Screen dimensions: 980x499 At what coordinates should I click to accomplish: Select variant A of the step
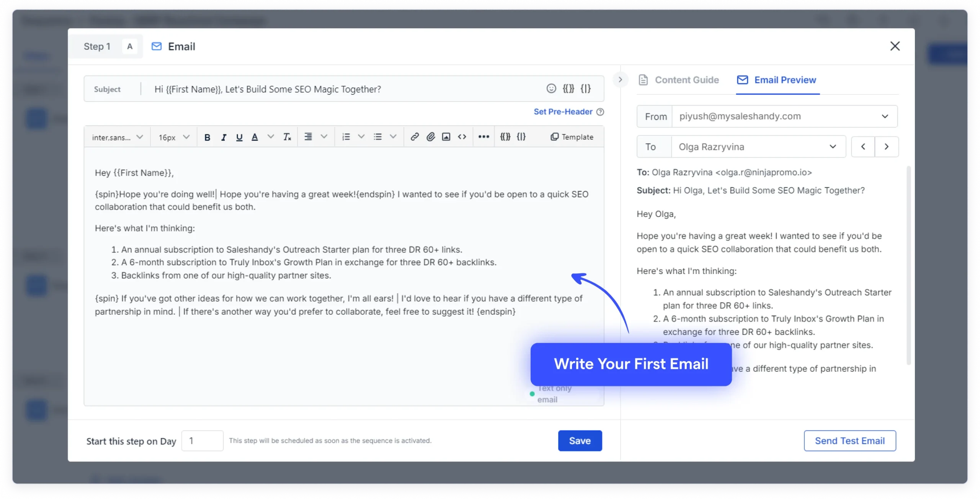(x=130, y=46)
